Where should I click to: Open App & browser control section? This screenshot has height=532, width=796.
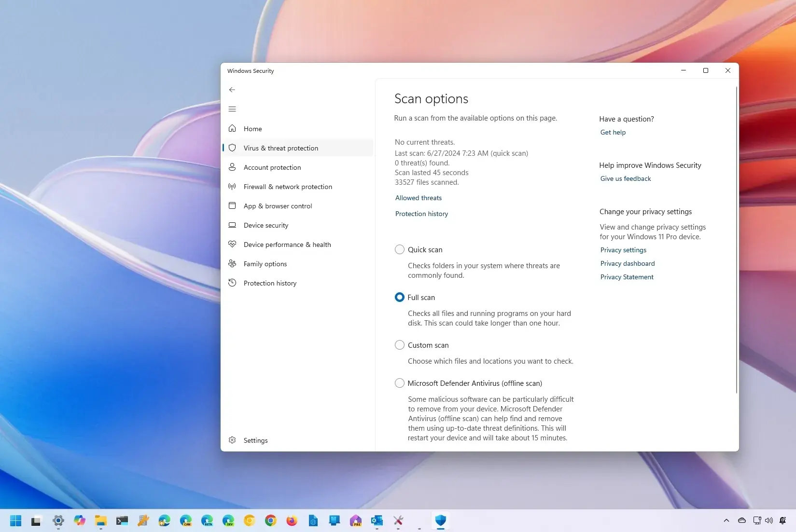278,206
